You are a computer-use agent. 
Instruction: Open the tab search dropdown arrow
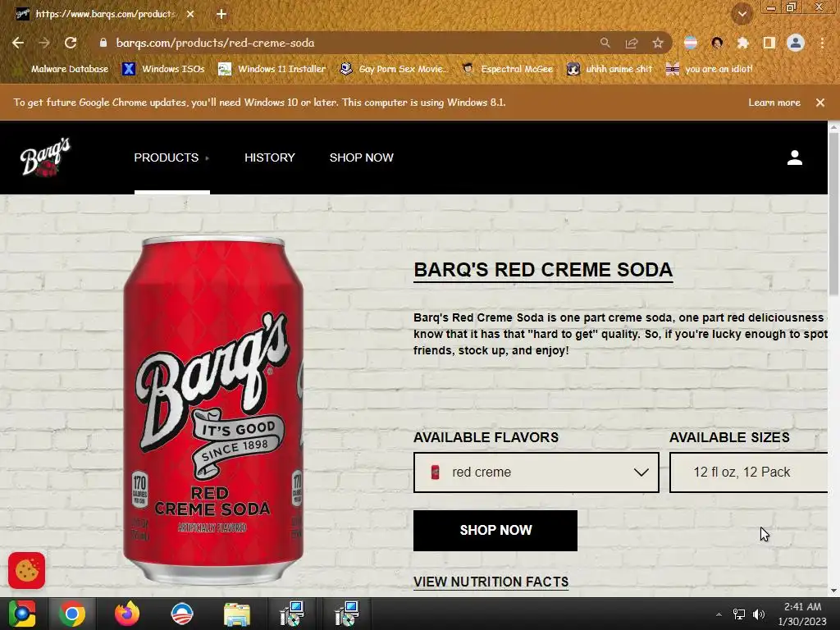pos(742,14)
